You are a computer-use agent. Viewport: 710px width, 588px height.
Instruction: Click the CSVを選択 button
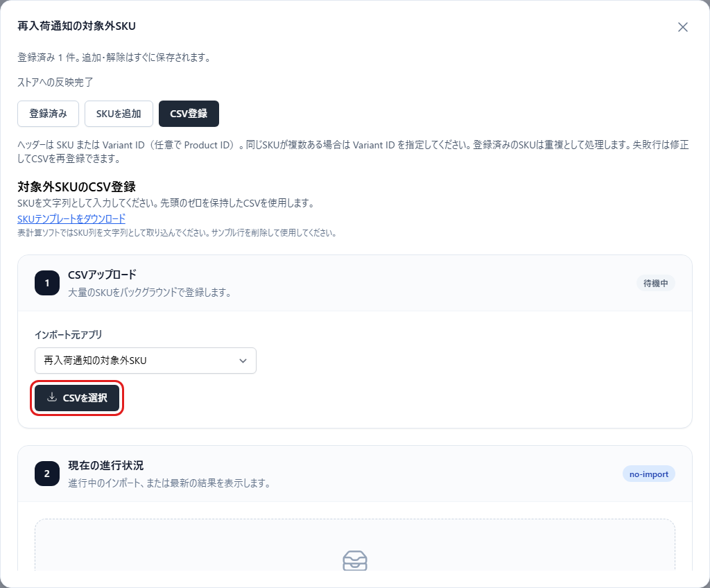point(77,398)
